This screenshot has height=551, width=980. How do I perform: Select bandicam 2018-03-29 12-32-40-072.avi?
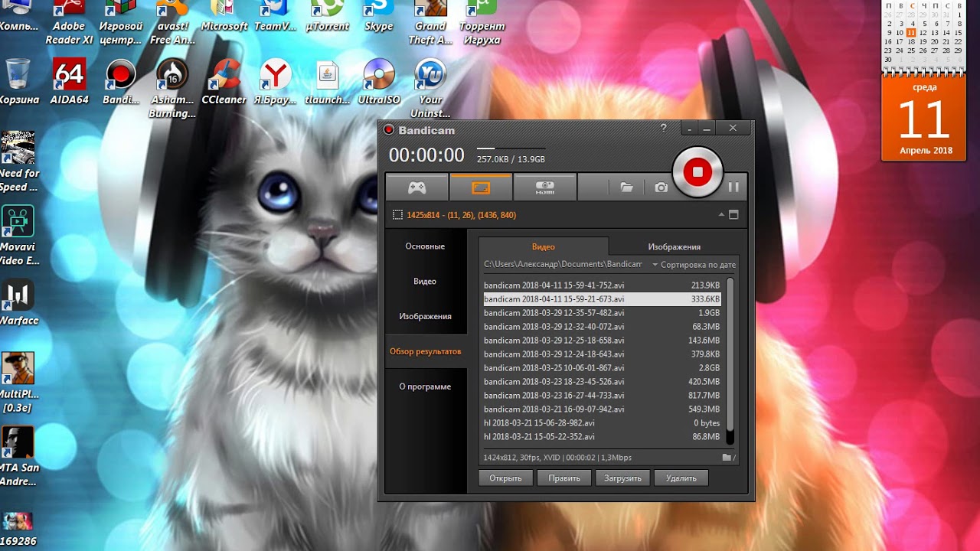click(602, 327)
